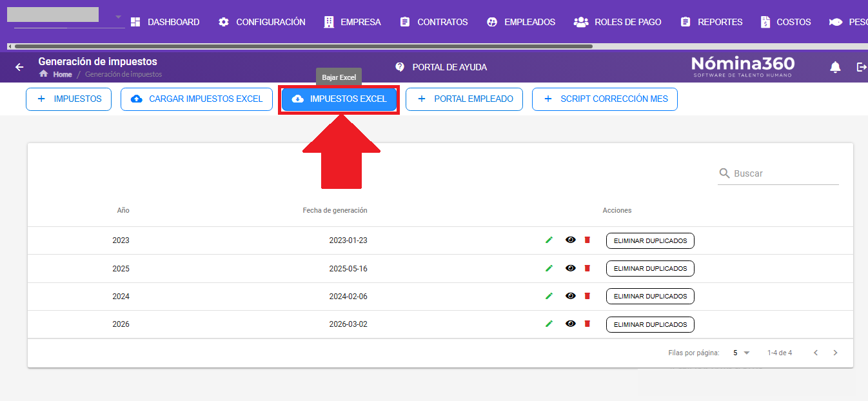Edit the 2025 tax record with pencil icon
The width and height of the screenshot is (868, 401).
tap(549, 268)
